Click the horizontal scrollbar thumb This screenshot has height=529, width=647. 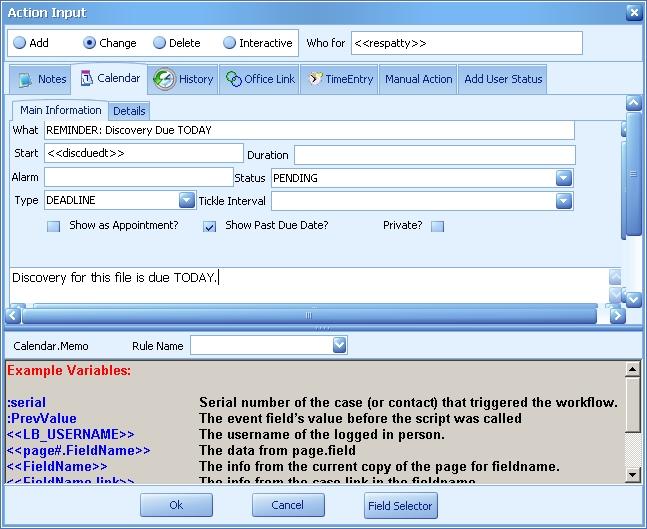pyautogui.click(x=309, y=316)
